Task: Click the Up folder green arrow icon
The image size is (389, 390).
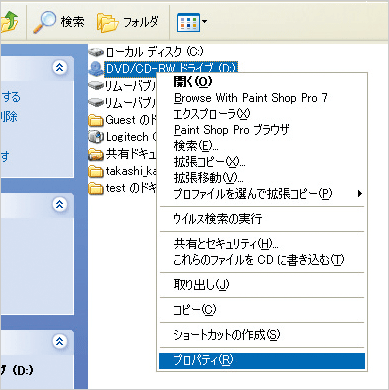Action: pos(10,22)
